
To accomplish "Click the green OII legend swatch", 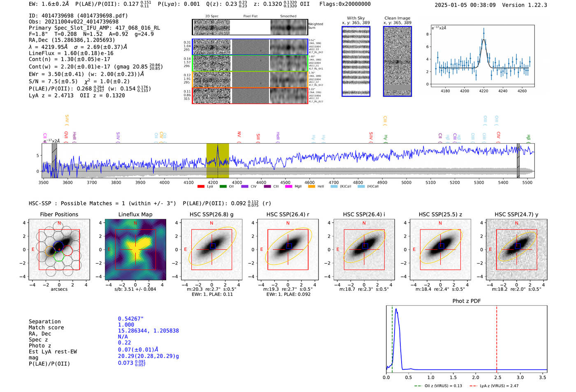I will tap(223, 187).
